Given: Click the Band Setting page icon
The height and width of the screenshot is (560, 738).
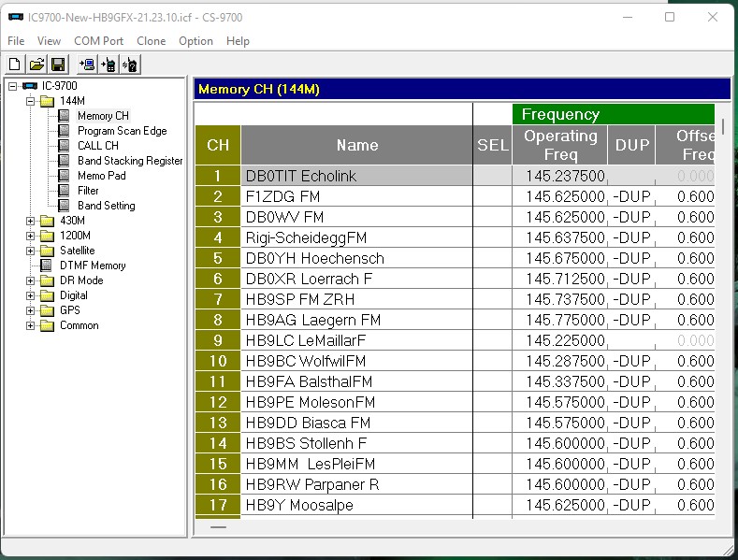Looking at the screenshot, I should tap(64, 206).
